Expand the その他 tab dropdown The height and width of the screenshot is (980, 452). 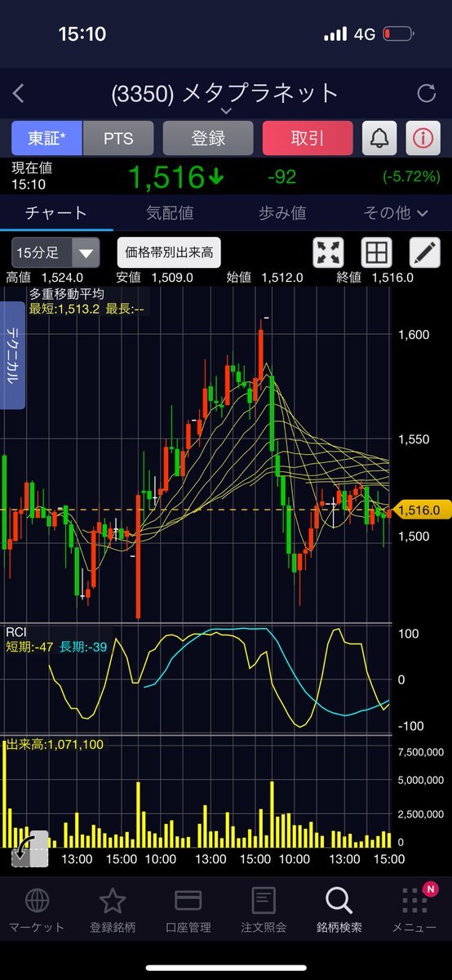click(396, 213)
